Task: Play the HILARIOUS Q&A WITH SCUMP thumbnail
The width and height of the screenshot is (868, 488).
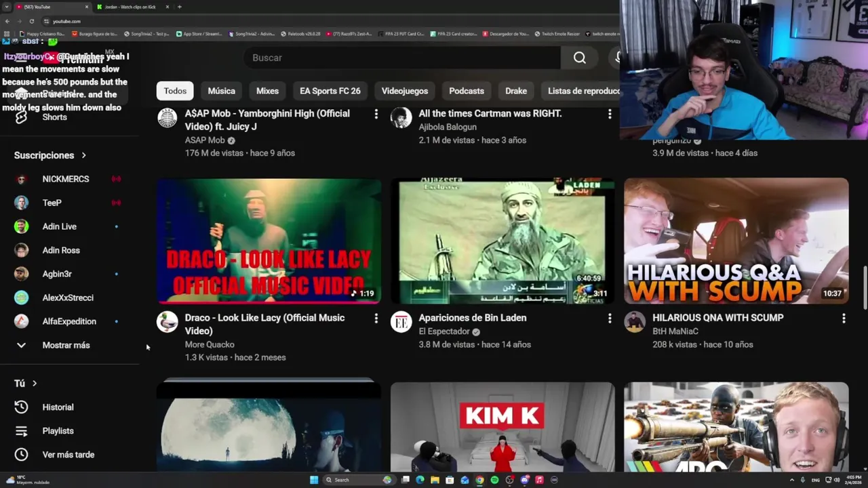Action: click(x=736, y=241)
